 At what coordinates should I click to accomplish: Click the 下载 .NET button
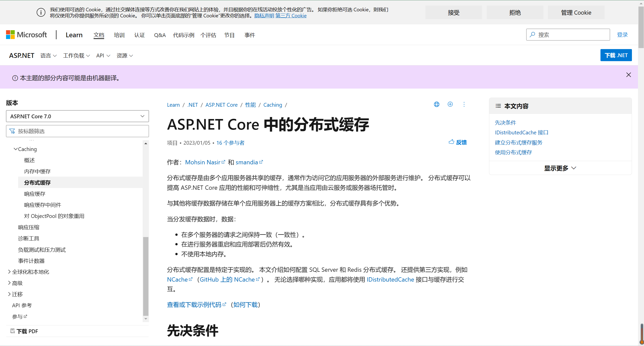[x=616, y=55]
